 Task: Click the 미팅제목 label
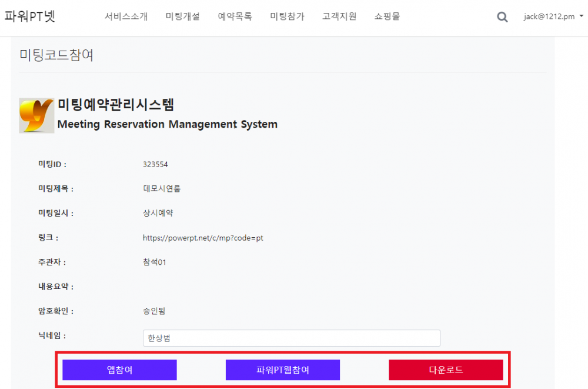tap(56, 188)
